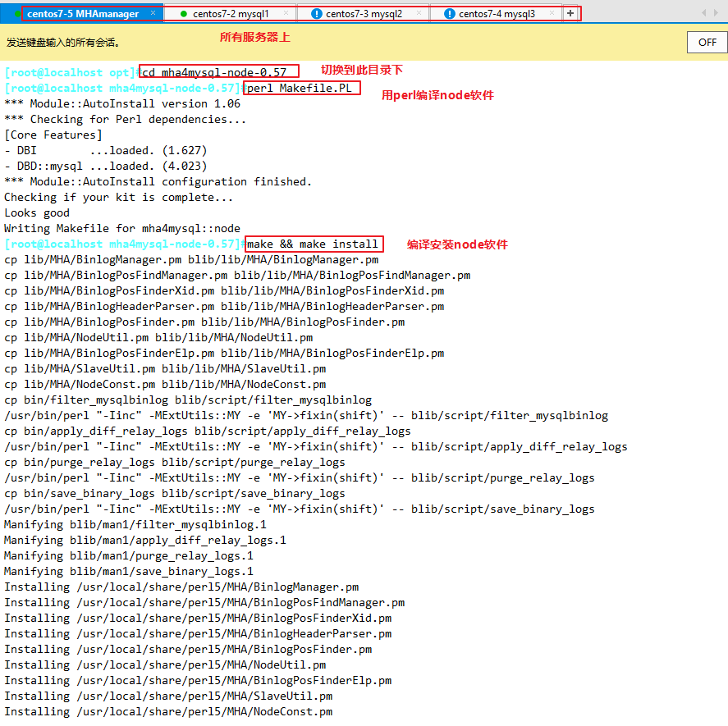Click the perl fixin line for blib/script/save_binary_logs
This screenshot has width=728, height=726.
pyautogui.click(x=300, y=509)
